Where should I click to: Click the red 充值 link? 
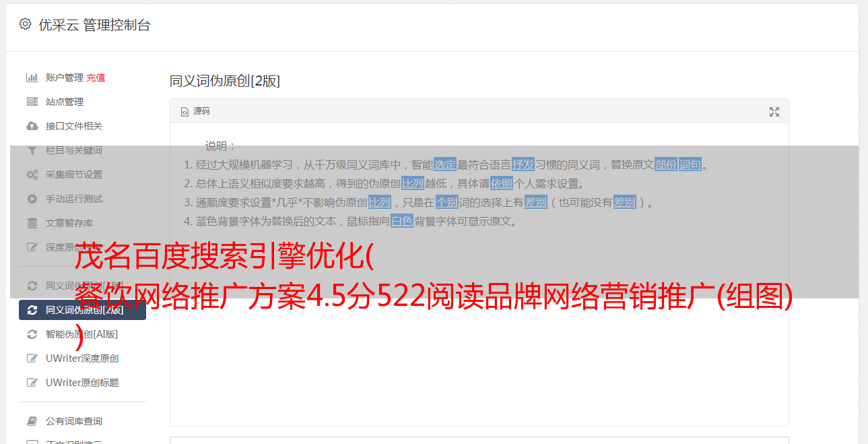point(96,77)
